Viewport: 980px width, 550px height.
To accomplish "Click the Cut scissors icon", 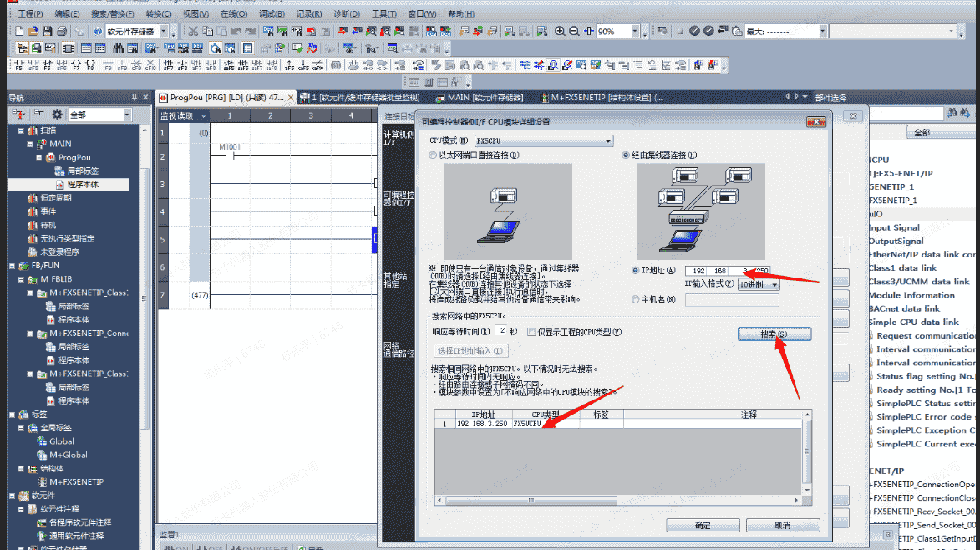I will [193, 31].
